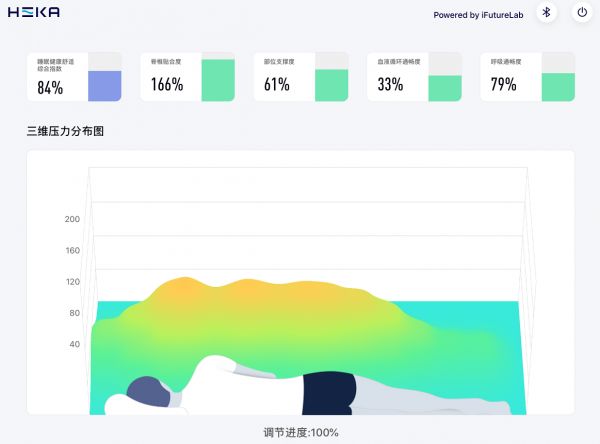Select the 部位支撑度 label
Viewport: 600px width, 444px height.
click(279, 62)
